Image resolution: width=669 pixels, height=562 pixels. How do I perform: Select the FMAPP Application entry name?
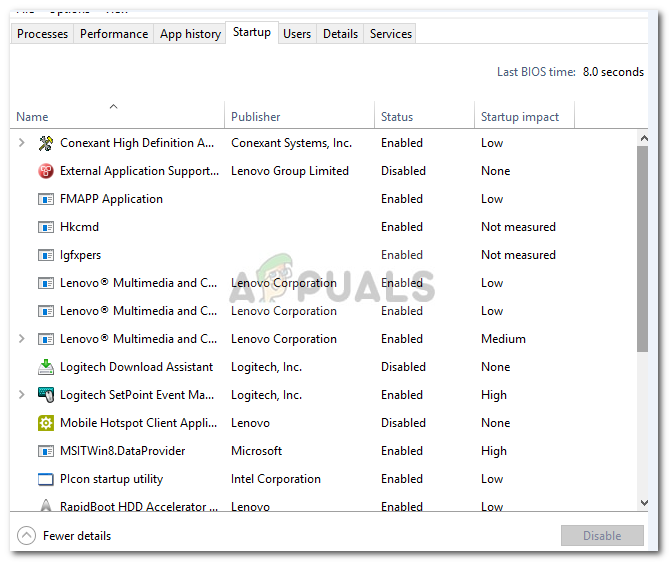[x=111, y=199]
